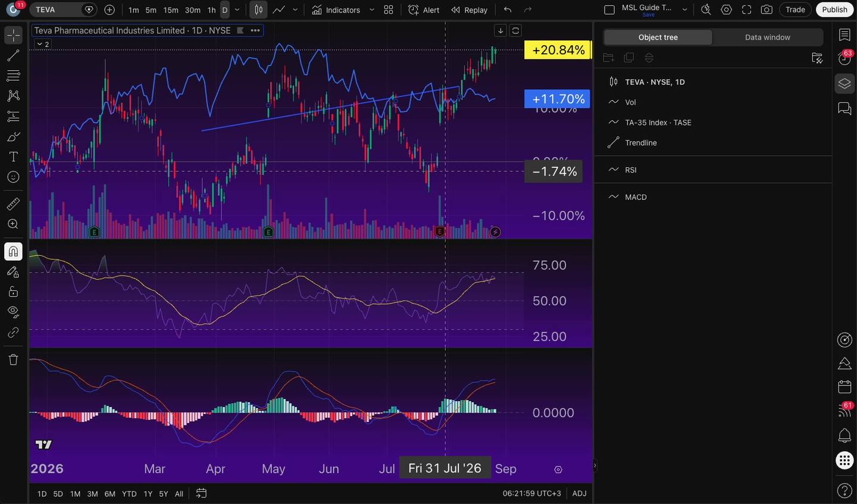857x504 pixels.
Task: Remove objects with the trash icon
Action: (13, 359)
